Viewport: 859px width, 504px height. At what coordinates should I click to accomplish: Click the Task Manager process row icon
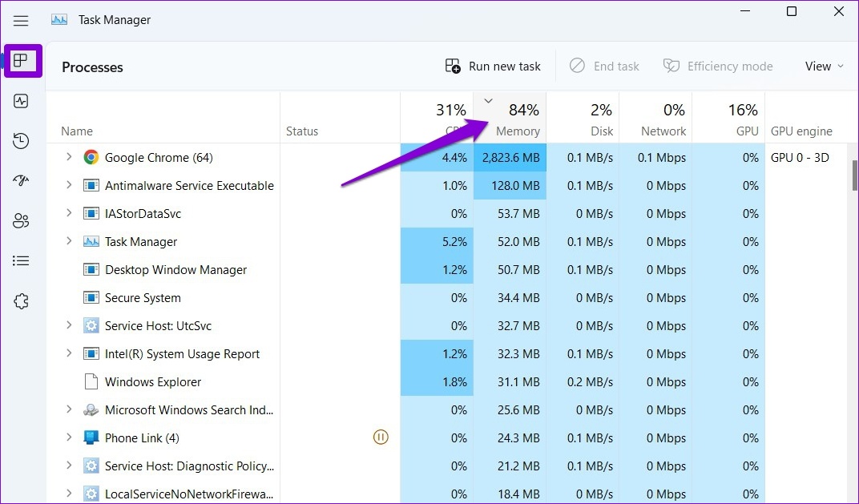(x=91, y=242)
